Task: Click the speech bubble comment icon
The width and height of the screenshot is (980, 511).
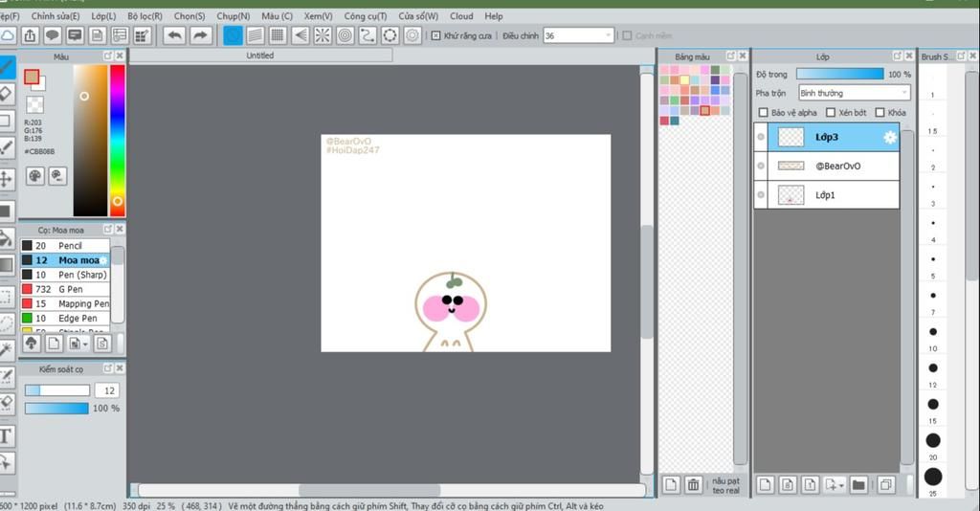Action: [x=53, y=35]
